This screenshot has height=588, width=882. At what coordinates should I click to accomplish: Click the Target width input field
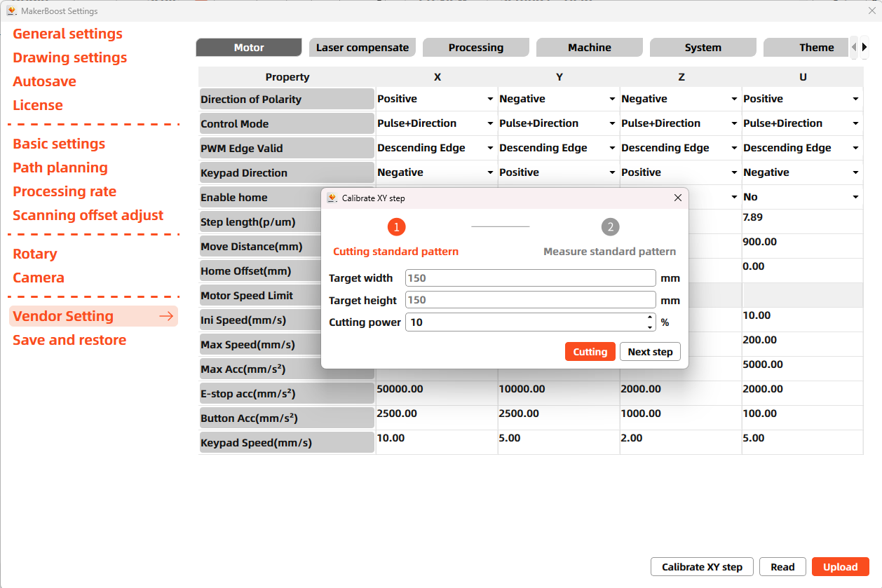tap(530, 278)
